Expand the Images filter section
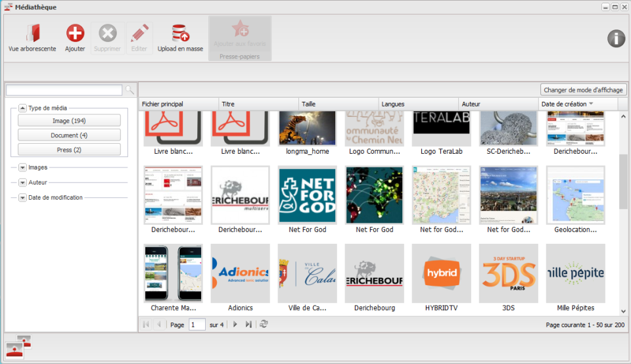The width and height of the screenshot is (631, 364). click(x=22, y=168)
